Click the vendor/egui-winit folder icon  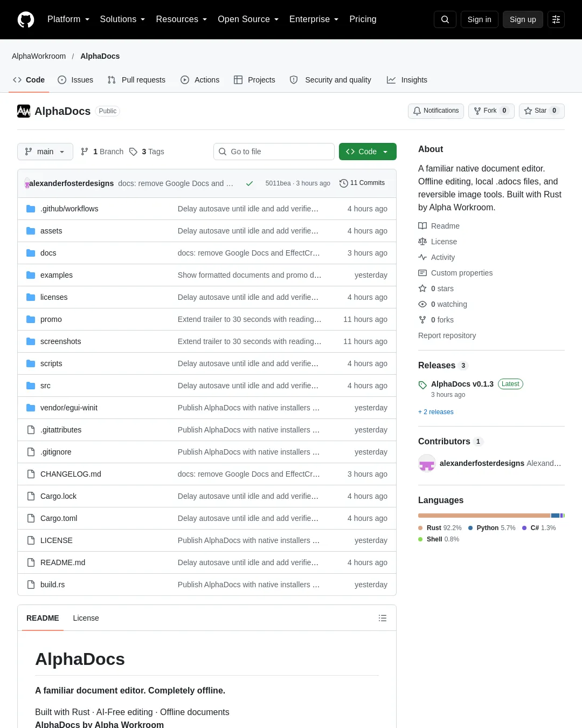31,408
